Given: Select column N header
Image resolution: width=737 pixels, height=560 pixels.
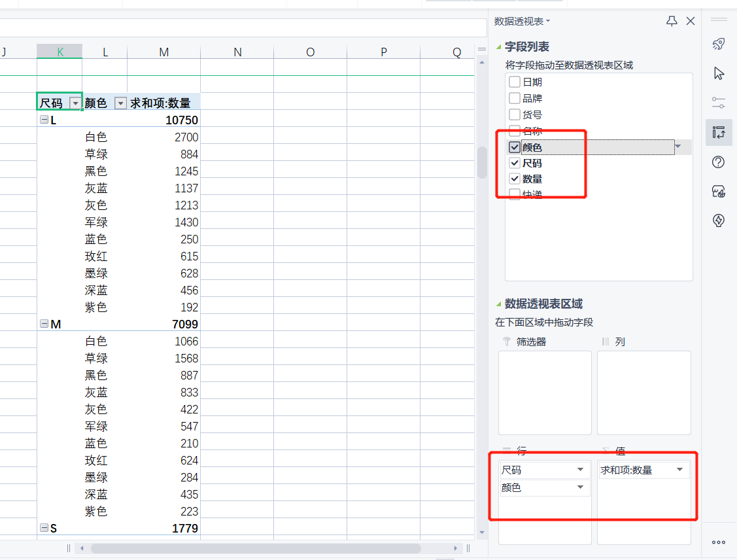Looking at the screenshot, I should tap(237, 52).
